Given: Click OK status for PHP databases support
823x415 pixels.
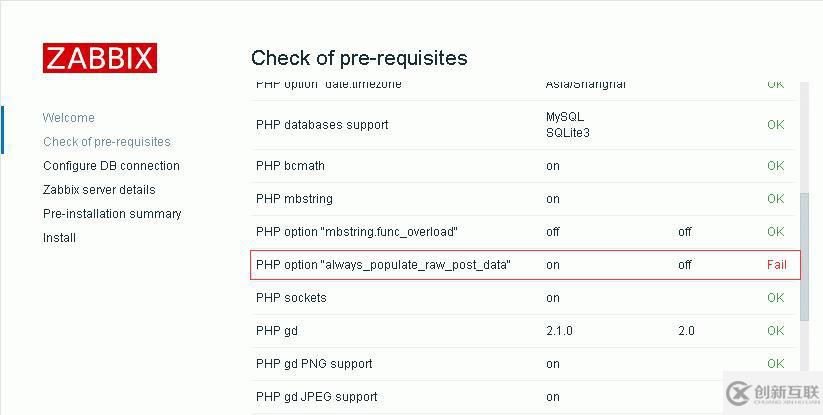Looking at the screenshot, I should pos(775,125).
